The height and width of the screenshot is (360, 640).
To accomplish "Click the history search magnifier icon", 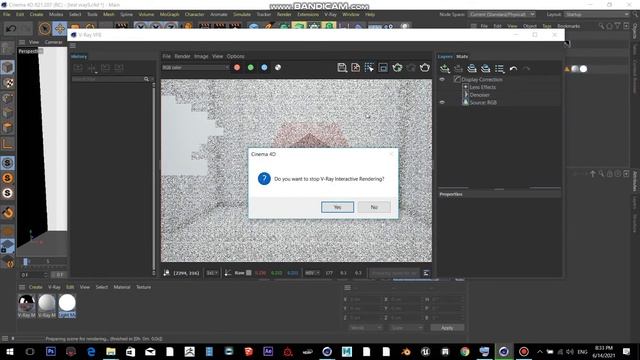I will pyautogui.click(x=146, y=79).
